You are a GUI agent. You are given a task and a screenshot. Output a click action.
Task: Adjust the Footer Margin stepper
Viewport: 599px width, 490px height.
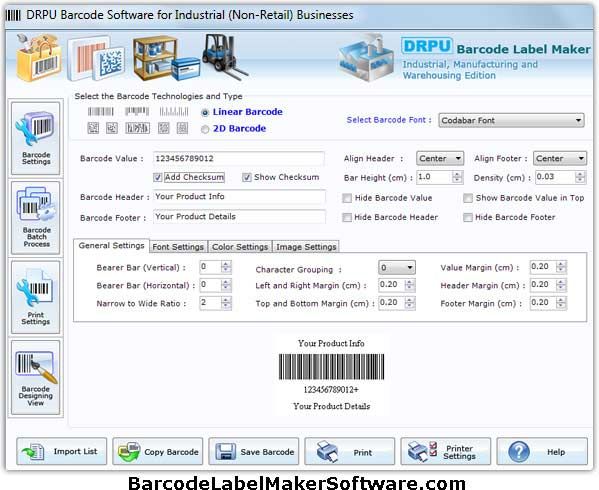tap(561, 303)
